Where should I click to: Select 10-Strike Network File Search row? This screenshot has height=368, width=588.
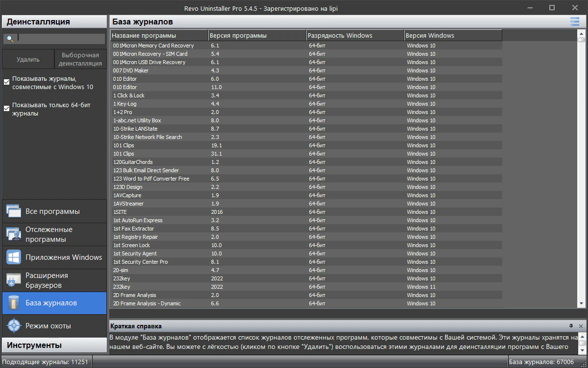tap(306, 137)
